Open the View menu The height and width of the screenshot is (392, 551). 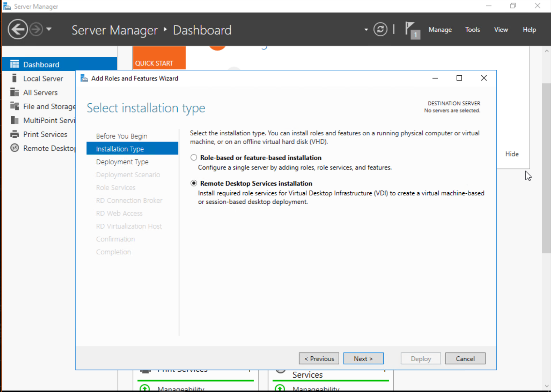click(501, 30)
